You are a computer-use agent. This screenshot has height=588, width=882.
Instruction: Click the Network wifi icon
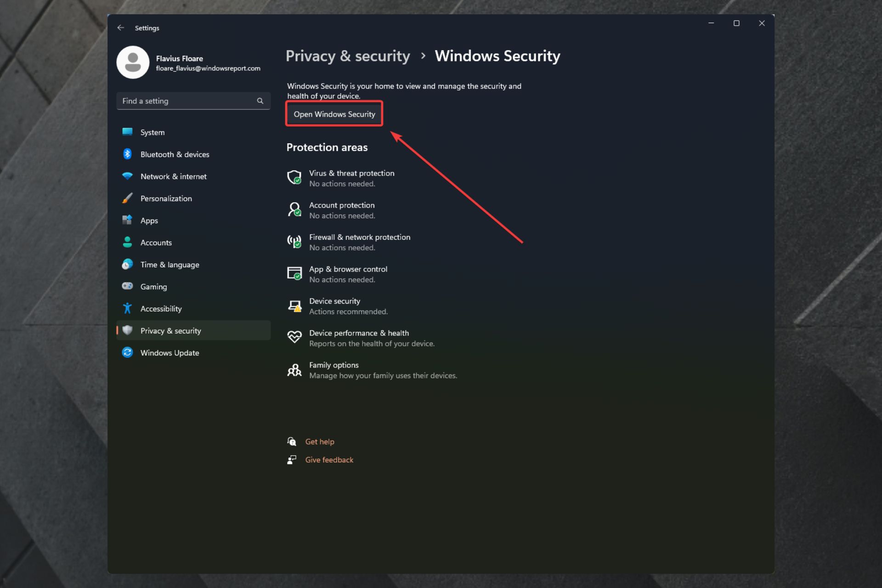(x=127, y=176)
